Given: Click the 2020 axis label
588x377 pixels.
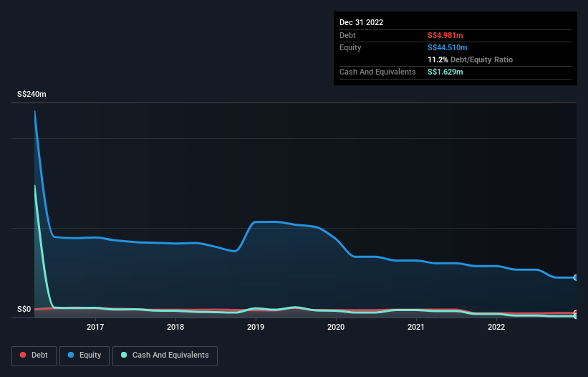Looking at the screenshot, I should [336, 327].
